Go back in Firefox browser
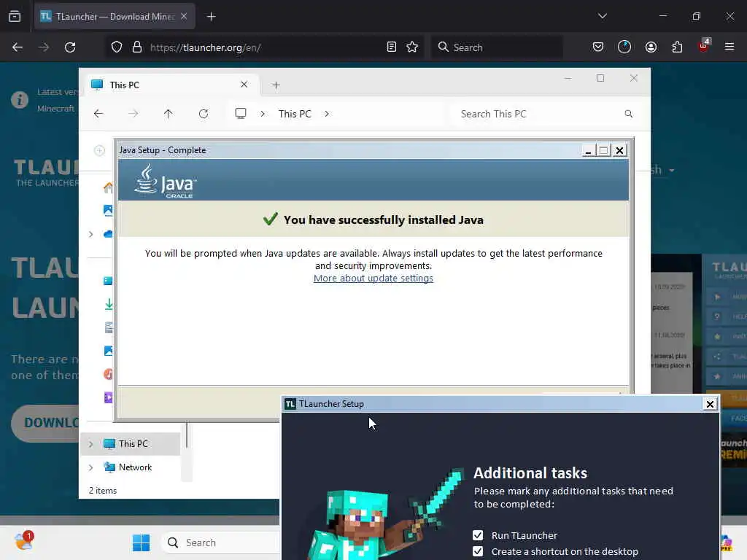 [x=18, y=47]
